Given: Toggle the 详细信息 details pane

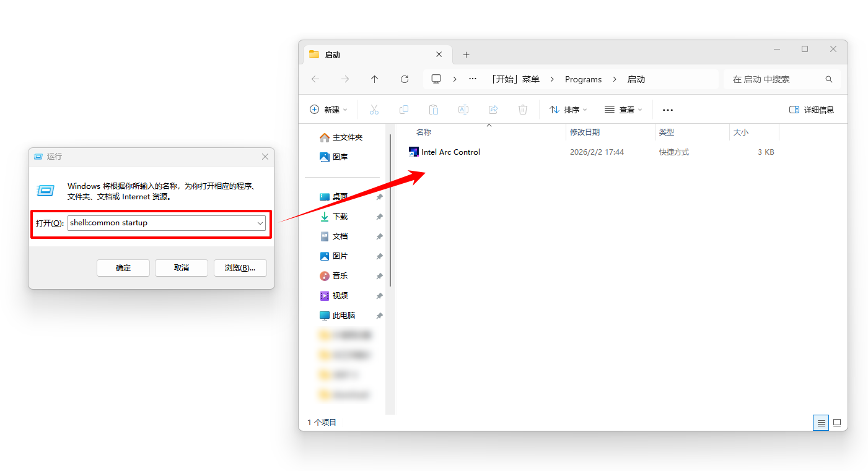Looking at the screenshot, I should pyautogui.click(x=812, y=110).
